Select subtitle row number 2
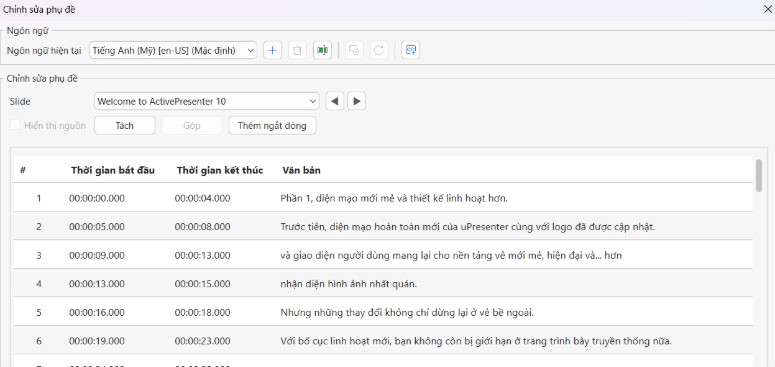 [383, 227]
